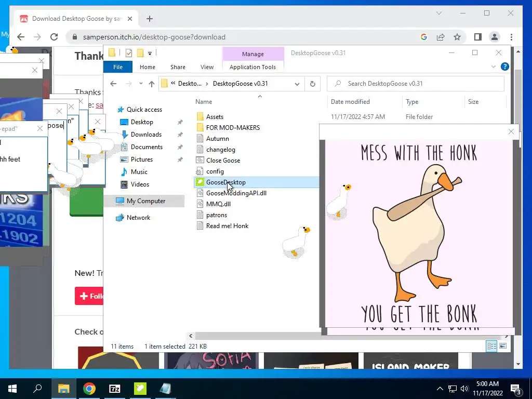Switch to details view
The height and width of the screenshot is (399, 532).
pyautogui.click(x=491, y=346)
